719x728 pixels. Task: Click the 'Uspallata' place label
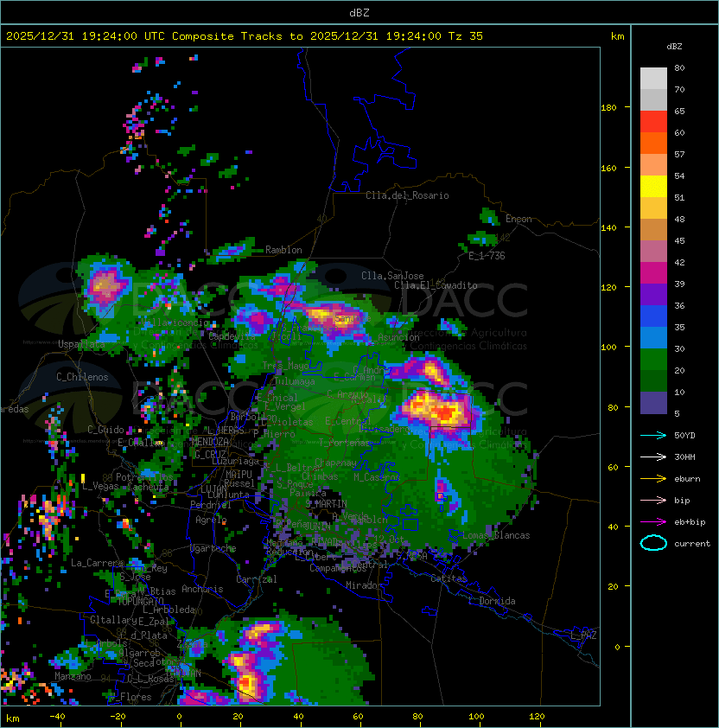tap(82, 344)
